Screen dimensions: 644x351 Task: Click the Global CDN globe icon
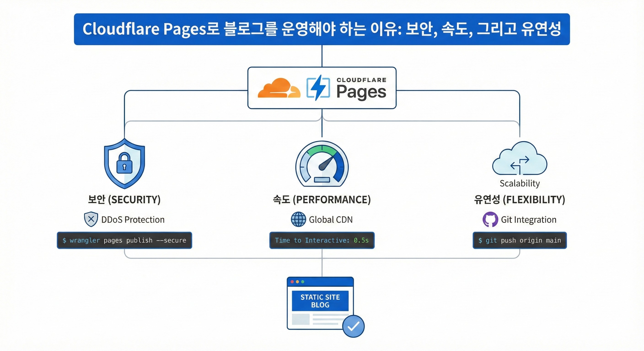point(298,220)
